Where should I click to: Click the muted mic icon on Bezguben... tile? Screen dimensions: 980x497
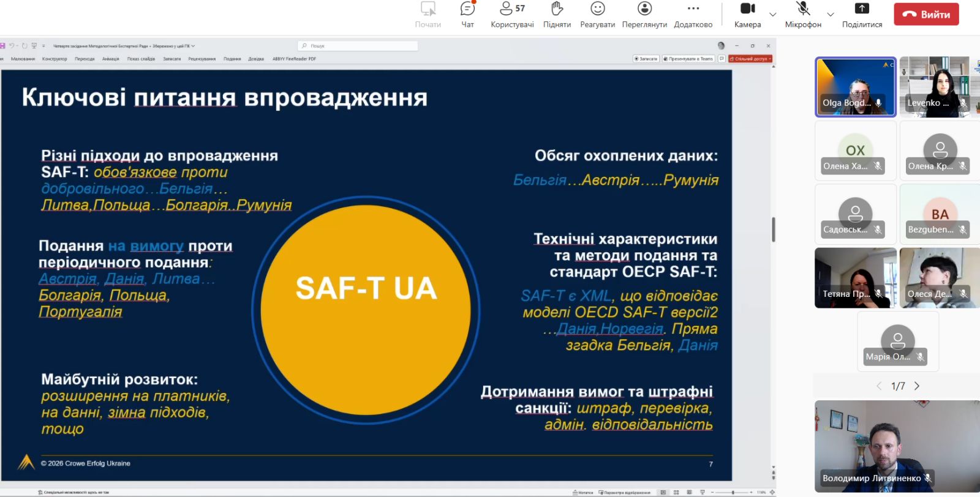[x=963, y=230]
